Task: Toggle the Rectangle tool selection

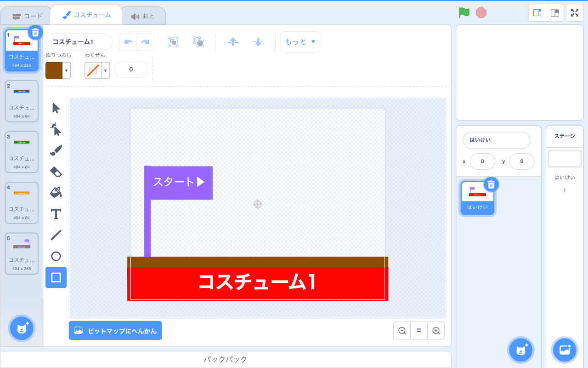Action: pyautogui.click(x=56, y=277)
